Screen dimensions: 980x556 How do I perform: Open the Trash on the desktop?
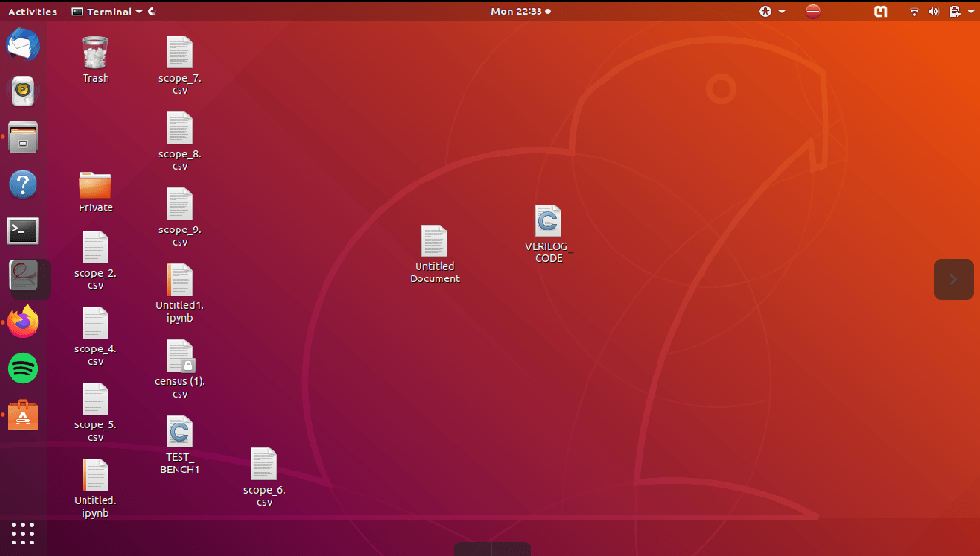[x=94, y=53]
